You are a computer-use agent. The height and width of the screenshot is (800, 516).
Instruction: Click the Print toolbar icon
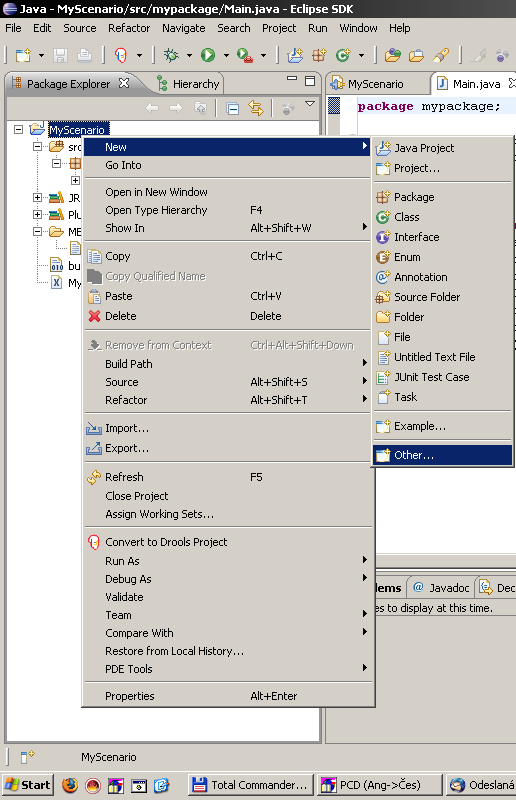click(x=84, y=55)
